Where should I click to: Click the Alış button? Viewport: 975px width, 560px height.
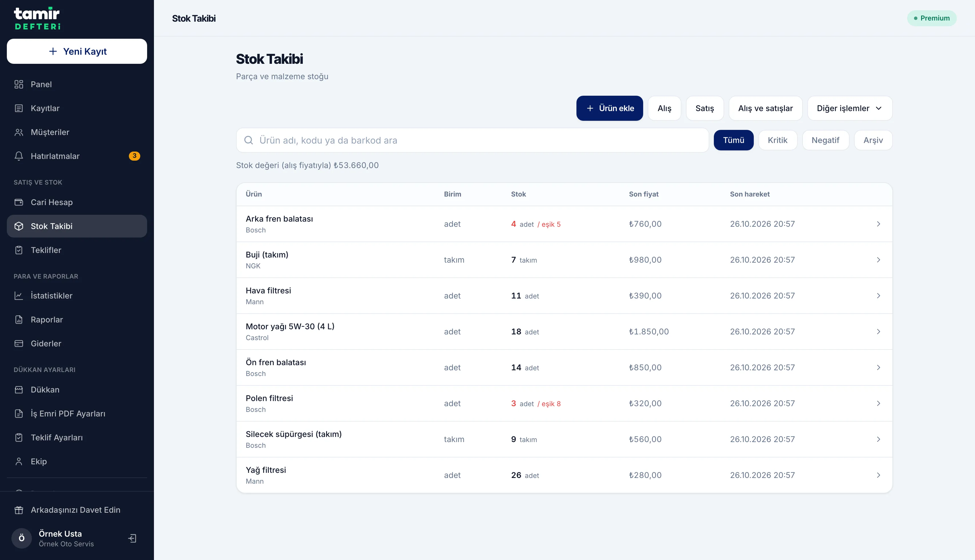[x=664, y=109]
